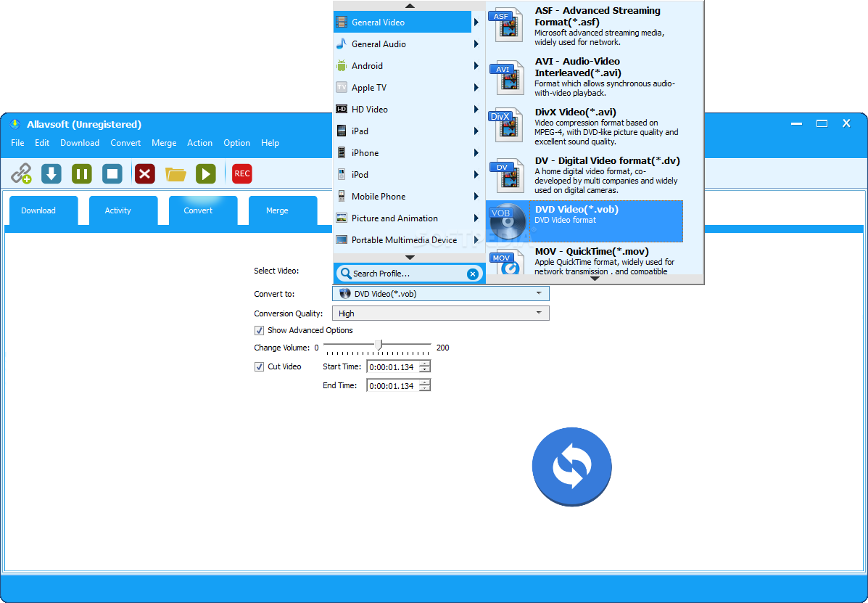Click the Picture and Animation category icon
The width and height of the screenshot is (868, 603).
point(342,218)
